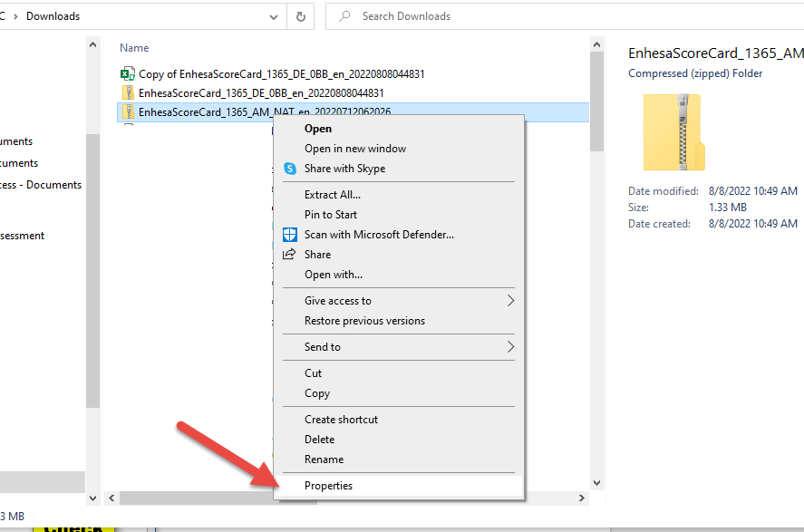Click the breadcrumb chevron before Downloads
This screenshot has height=532, width=804.
pos(15,16)
